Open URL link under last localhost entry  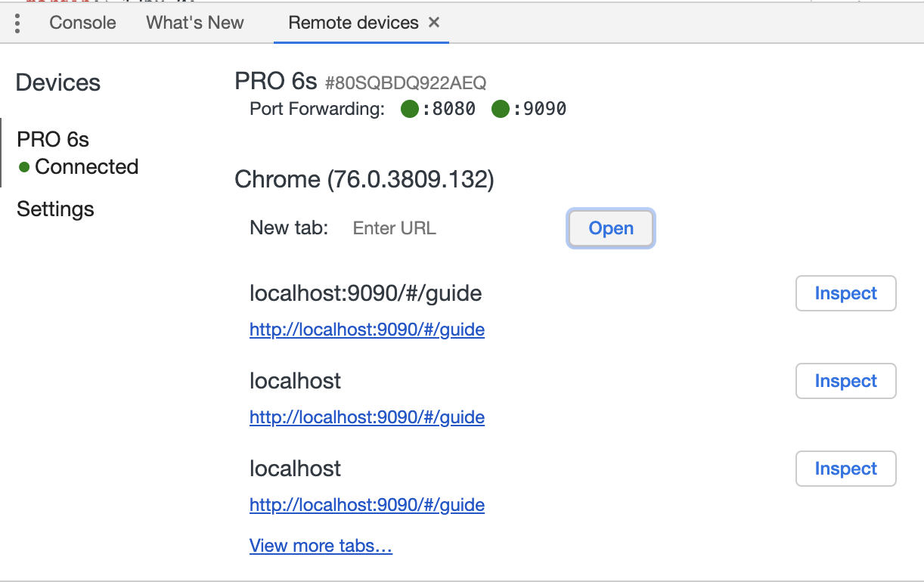click(367, 505)
